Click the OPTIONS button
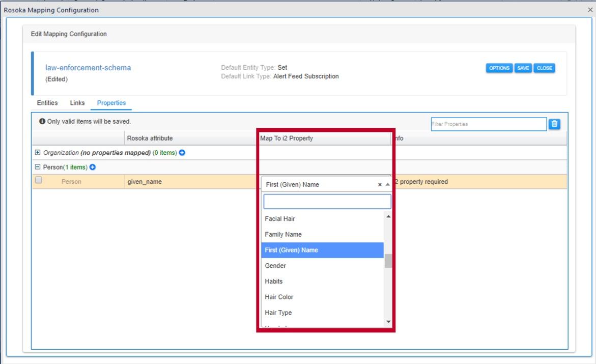Image resolution: width=596 pixels, height=364 pixels. (x=499, y=68)
